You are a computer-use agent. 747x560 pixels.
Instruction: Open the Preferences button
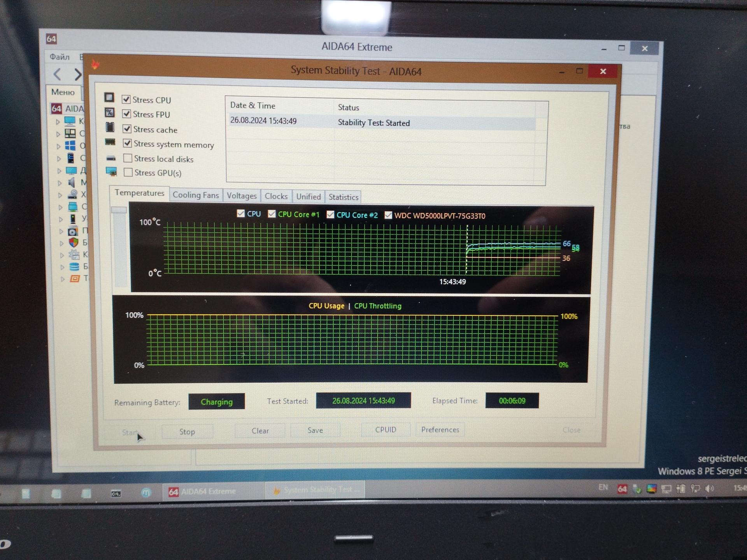click(440, 430)
